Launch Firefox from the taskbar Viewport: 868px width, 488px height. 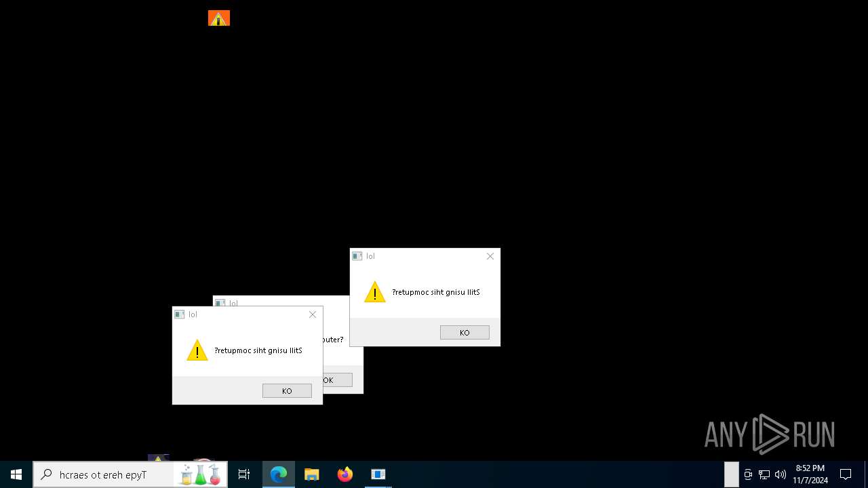345,474
